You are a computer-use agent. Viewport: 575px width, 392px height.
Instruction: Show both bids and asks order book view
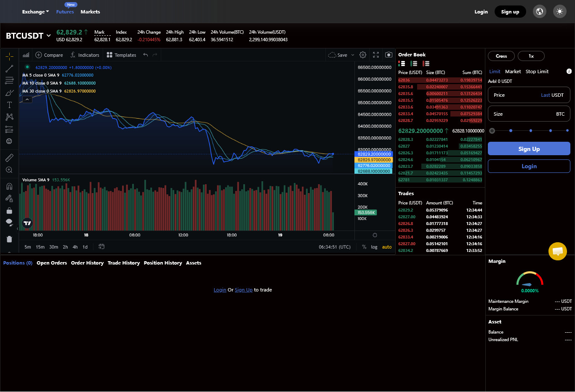(402, 64)
